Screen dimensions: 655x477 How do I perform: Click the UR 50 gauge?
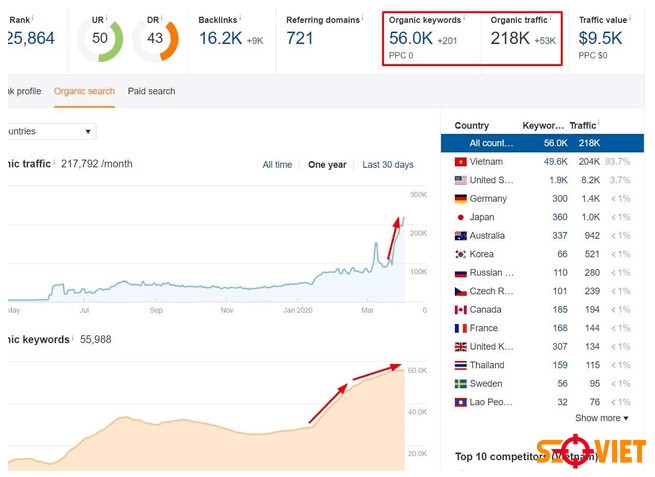99,38
